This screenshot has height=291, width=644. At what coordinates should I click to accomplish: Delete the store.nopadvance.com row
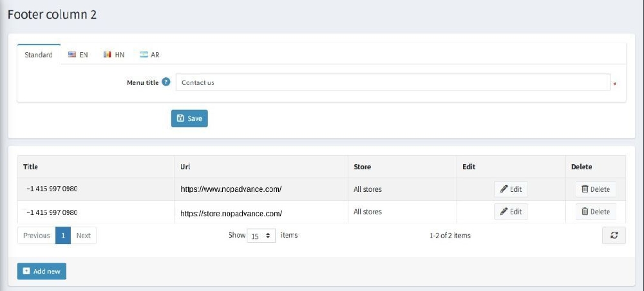click(596, 212)
